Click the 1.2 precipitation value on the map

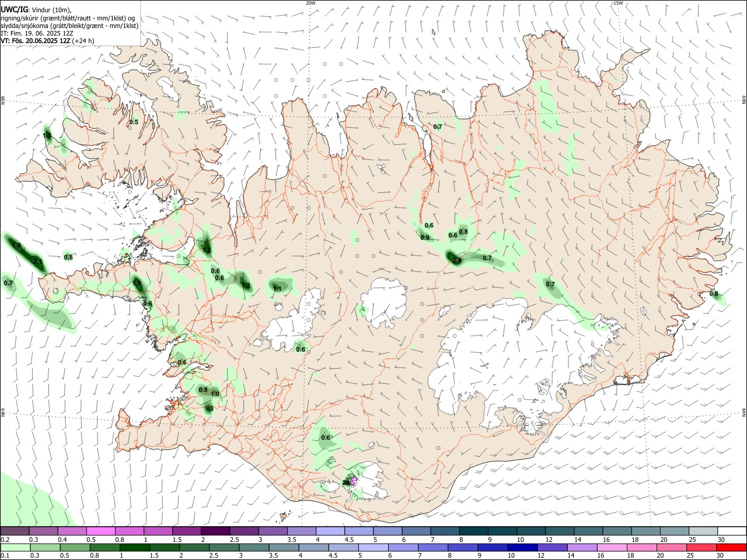(207, 250)
